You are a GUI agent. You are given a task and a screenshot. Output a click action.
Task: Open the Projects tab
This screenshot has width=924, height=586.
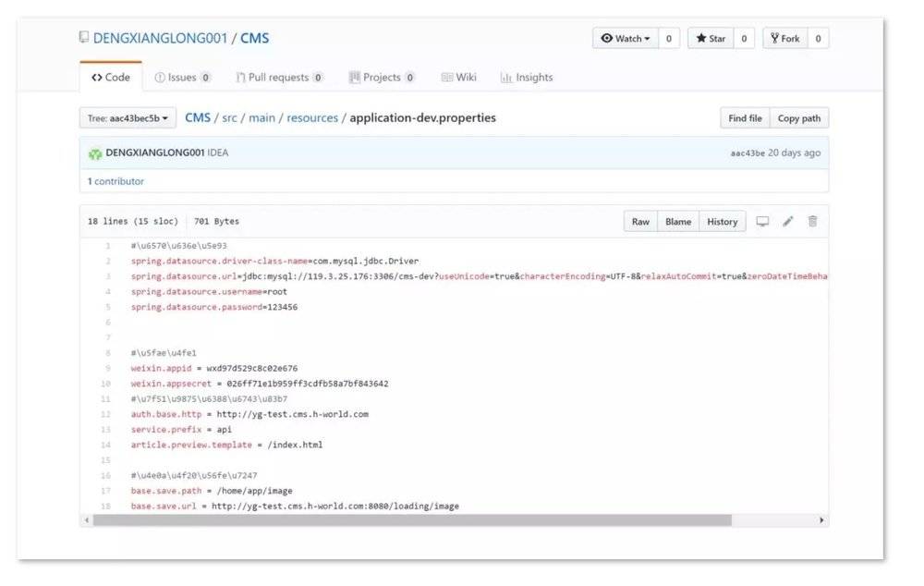point(382,78)
